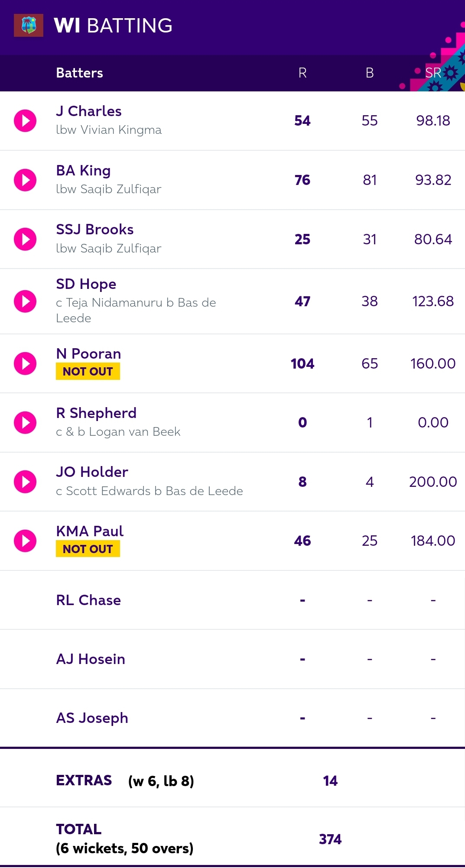Play N Pooran innings highlights
Screen dimensions: 465x868
(25, 363)
